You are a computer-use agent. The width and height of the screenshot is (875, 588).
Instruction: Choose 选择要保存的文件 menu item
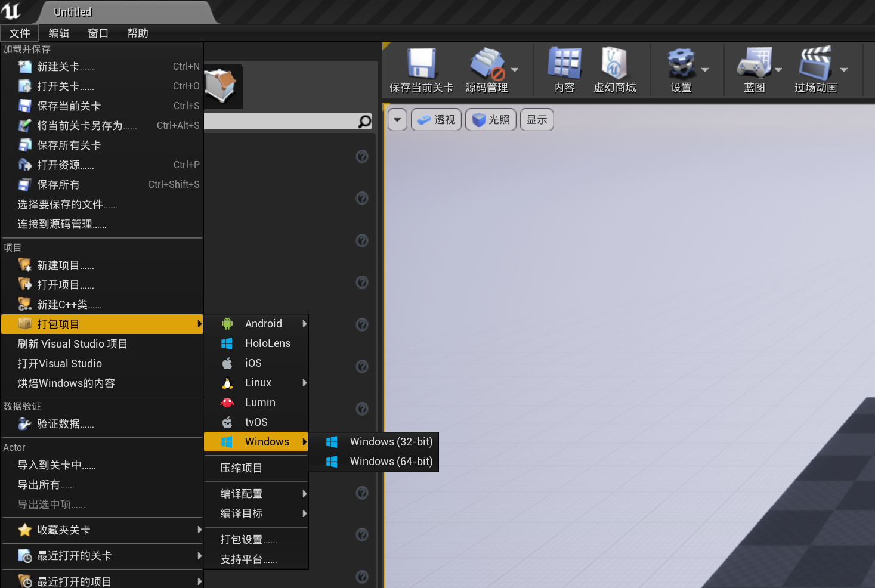coord(102,205)
